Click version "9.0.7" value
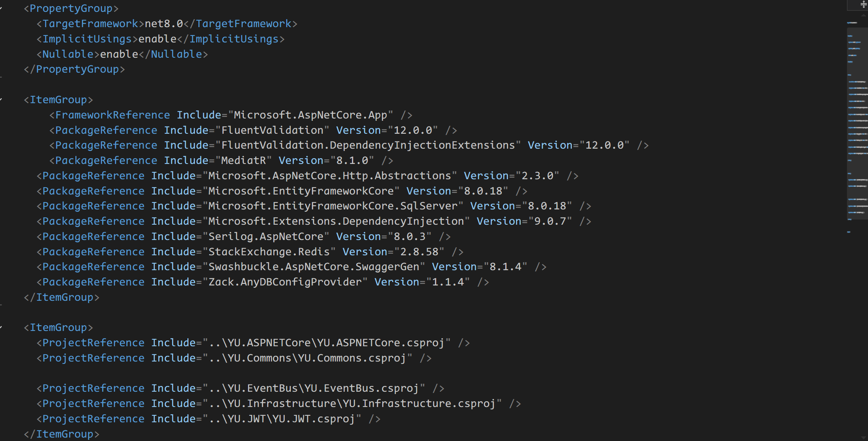868x441 pixels. [x=550, y=221]
